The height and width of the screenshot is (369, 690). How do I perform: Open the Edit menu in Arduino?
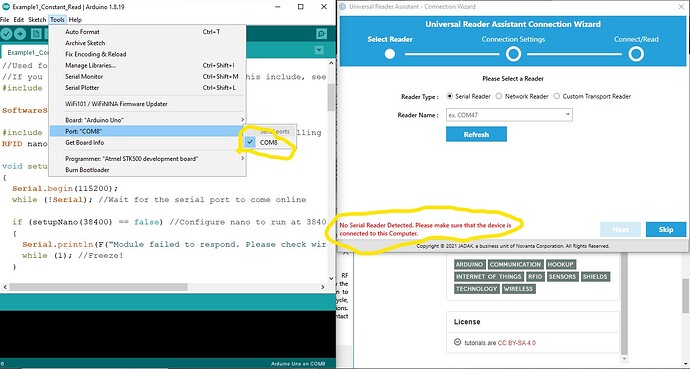point(18,19)
